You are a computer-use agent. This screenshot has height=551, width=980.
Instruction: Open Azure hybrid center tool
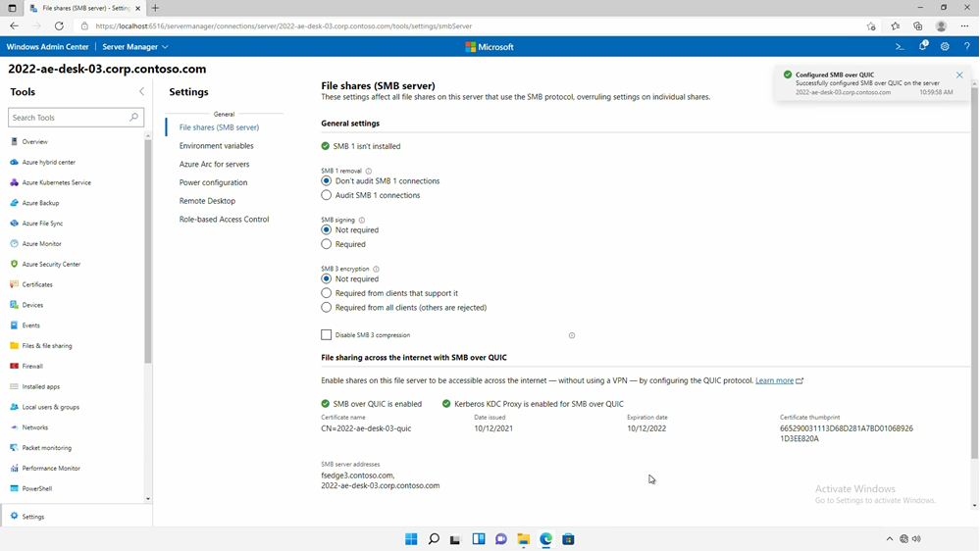point(48,162)
